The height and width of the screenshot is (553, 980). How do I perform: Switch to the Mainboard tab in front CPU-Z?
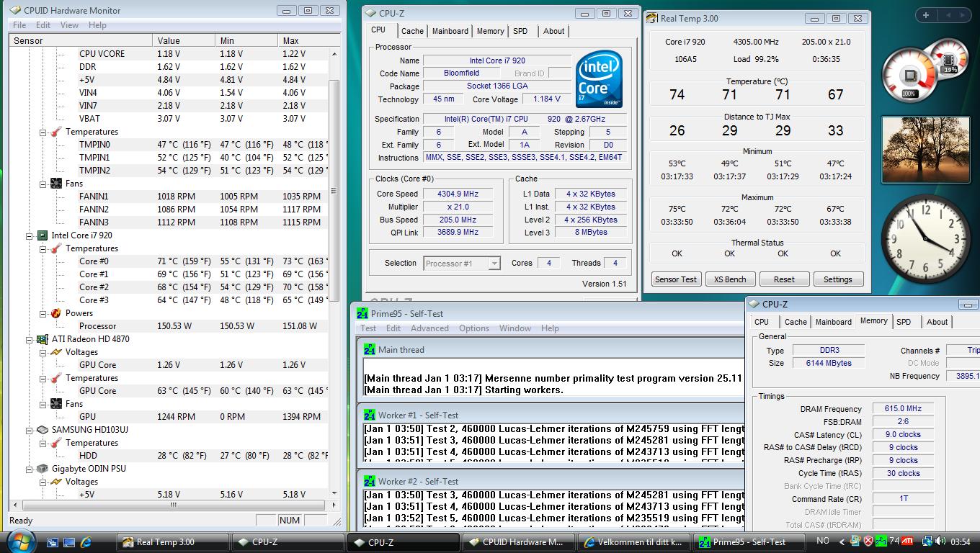coord(450,31)
